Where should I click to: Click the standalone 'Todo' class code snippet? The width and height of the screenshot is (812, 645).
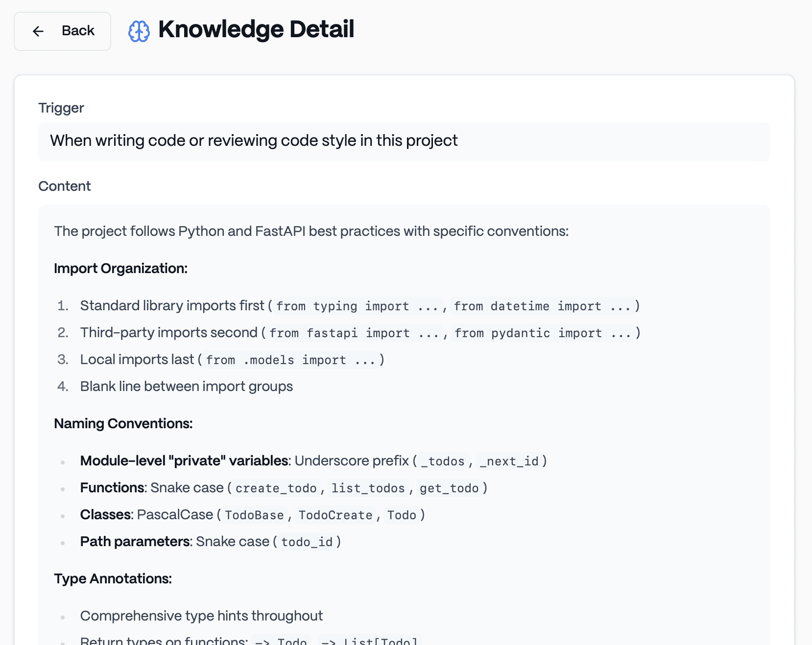(x=402, y=515)
